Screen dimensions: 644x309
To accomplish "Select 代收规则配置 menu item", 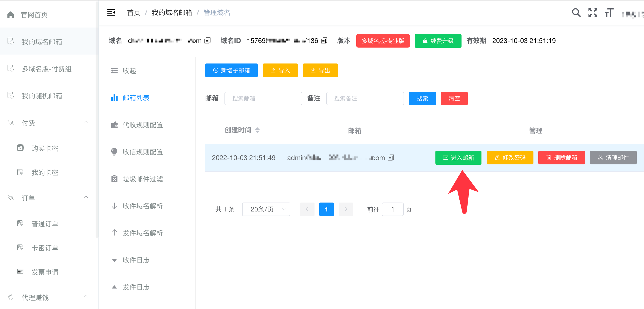I will (x=143, y=125).
